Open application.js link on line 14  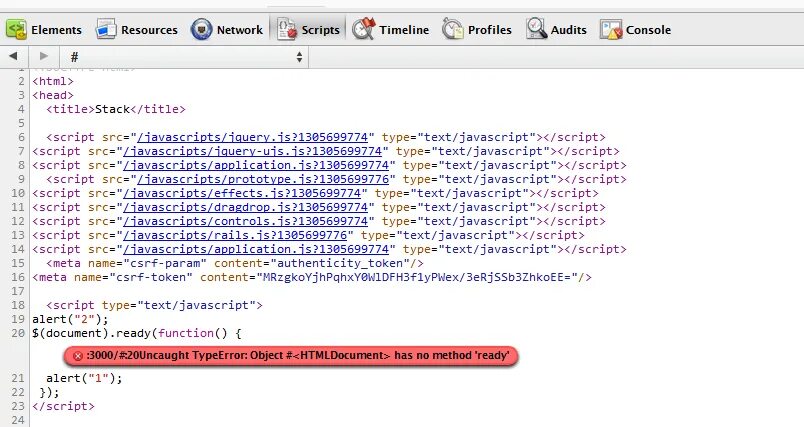coord(256,249)
